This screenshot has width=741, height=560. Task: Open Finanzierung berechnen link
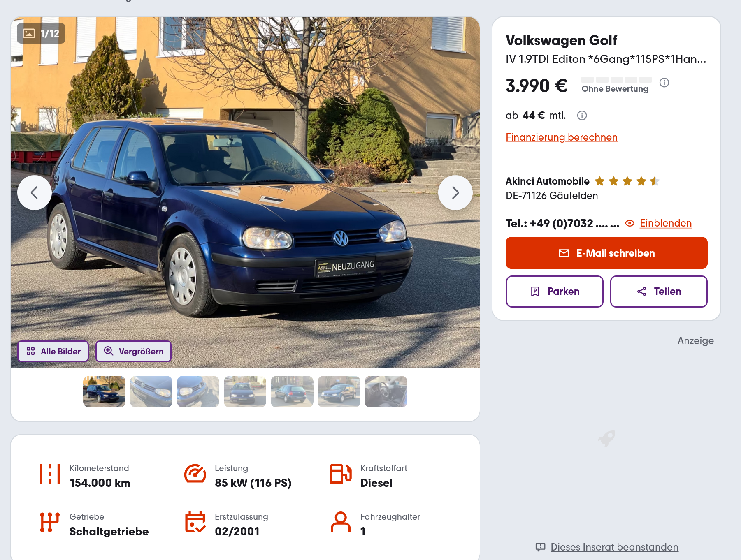562,137
